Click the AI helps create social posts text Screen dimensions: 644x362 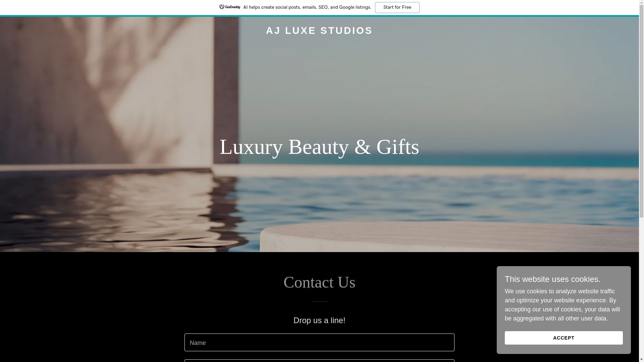(307, 7)
